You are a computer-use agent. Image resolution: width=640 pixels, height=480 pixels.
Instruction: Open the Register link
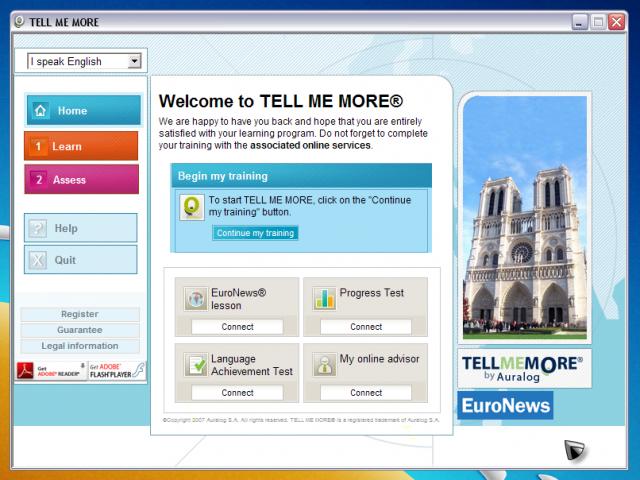click(x=80, y=314)
